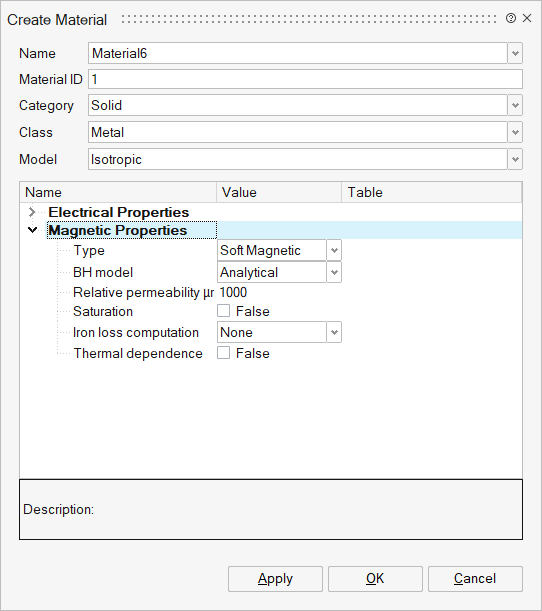
Task: Click the Cancel button
Action: pos(475,579)
